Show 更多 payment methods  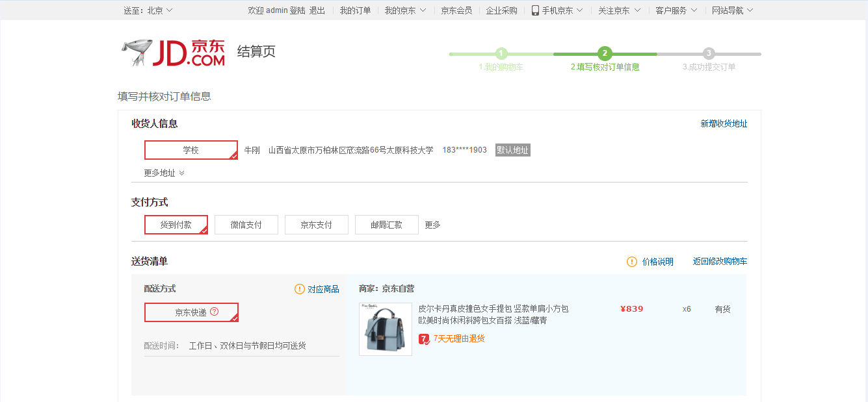pyautogui.click(x=433, y=225)
